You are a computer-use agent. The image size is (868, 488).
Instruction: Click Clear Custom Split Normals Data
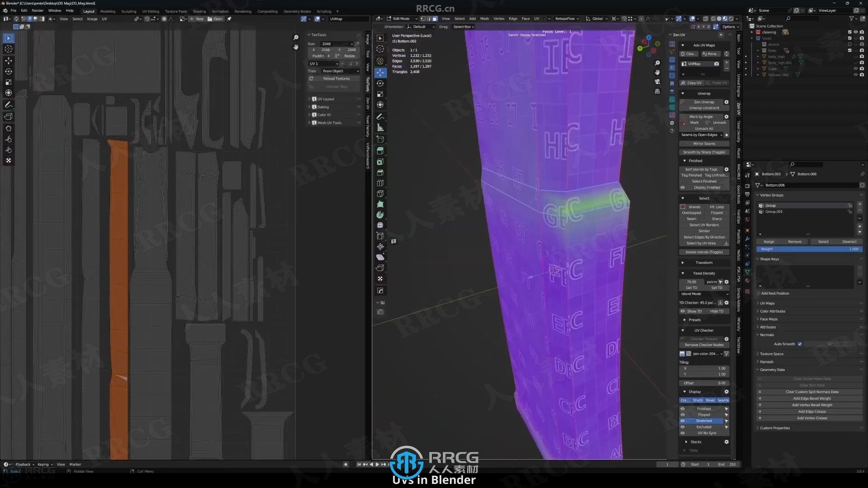click(812, 392)
